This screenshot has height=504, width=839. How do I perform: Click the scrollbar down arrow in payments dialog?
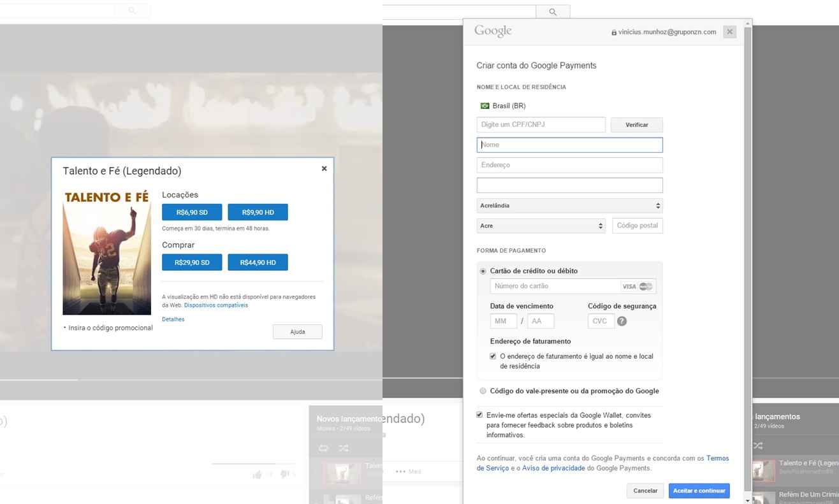(748, 500)
